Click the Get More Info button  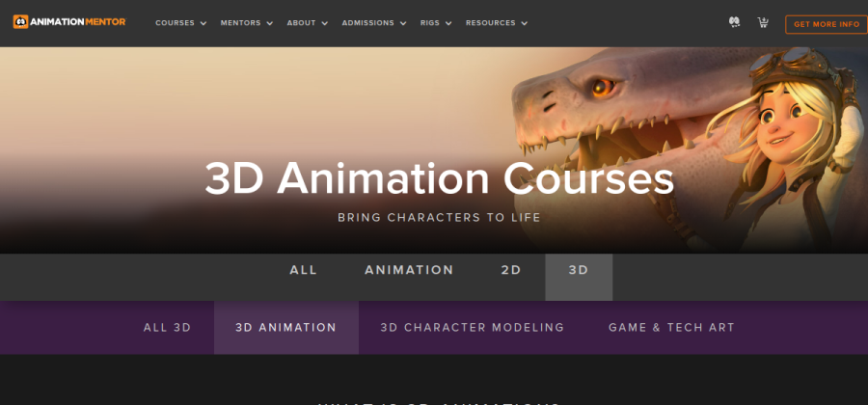coord(827,24)
